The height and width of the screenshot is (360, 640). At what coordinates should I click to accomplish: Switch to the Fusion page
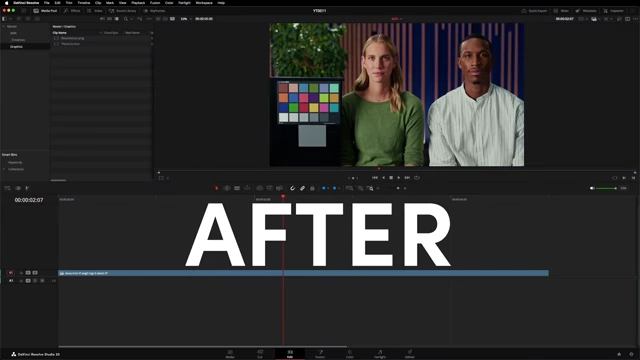(320, 354)
